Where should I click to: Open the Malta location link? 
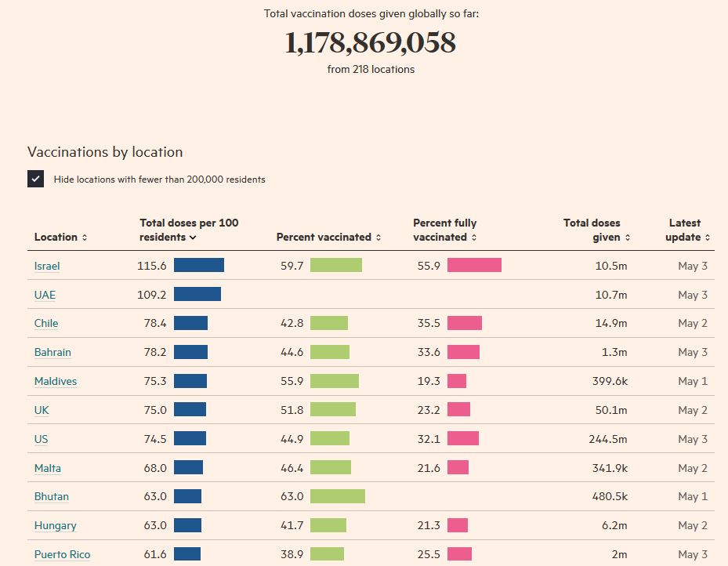tap(48, 468)
